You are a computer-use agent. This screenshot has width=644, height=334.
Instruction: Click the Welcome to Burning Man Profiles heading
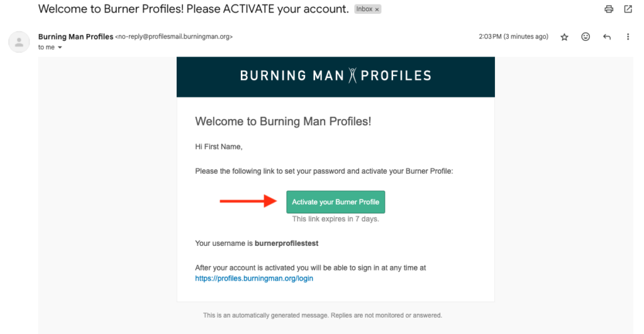coord(283,121)
